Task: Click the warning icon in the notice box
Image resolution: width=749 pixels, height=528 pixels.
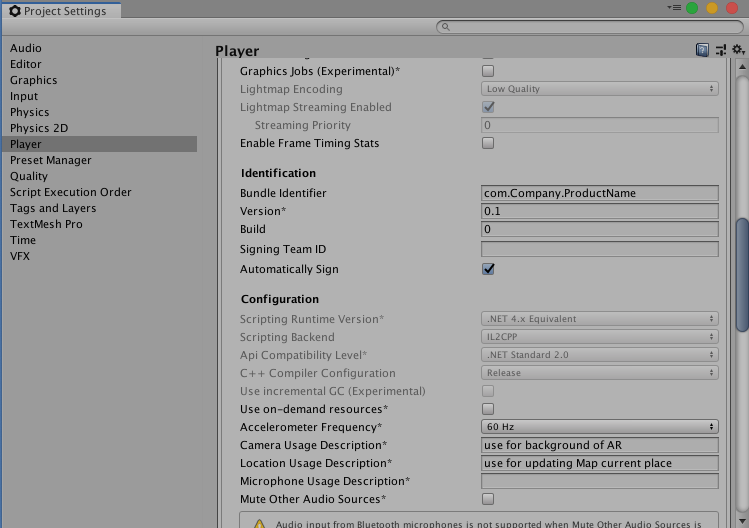Action: pos(259,522)
